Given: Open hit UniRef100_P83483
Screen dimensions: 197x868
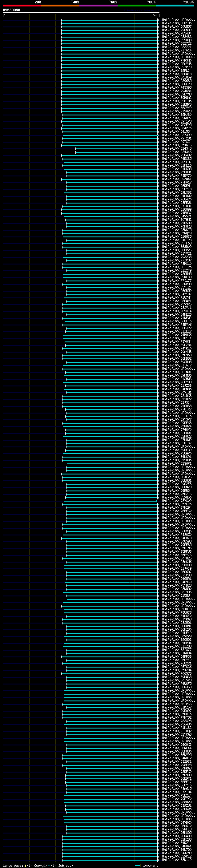Looking at the screenshot, I should point(177,37).
